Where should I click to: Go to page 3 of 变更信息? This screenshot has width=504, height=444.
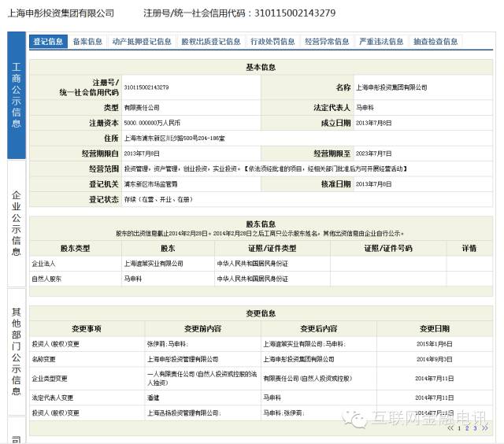point(475,428)
